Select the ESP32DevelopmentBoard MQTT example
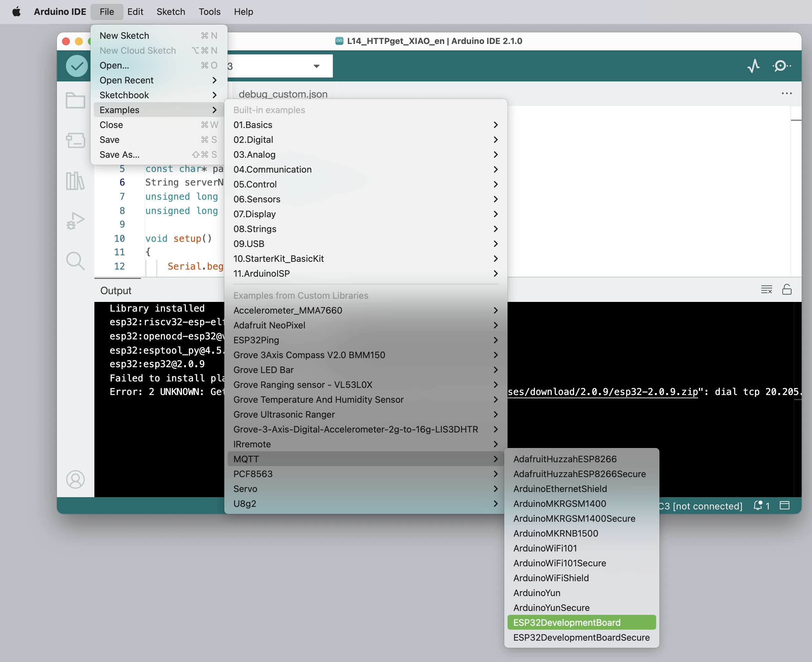The width and height of the screenshot is (812, 662). tap(582, 623)
